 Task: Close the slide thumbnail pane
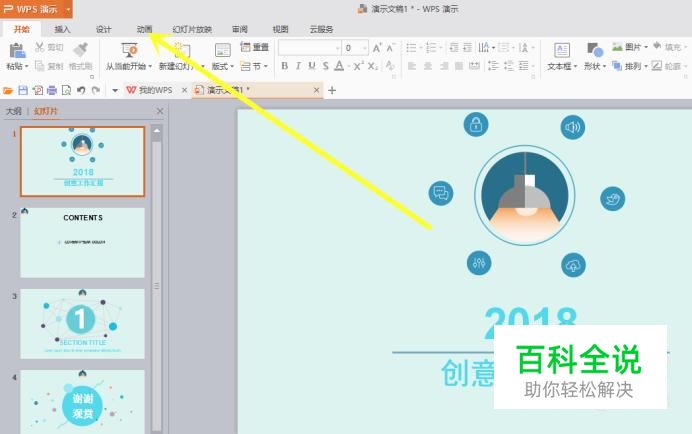160,111
